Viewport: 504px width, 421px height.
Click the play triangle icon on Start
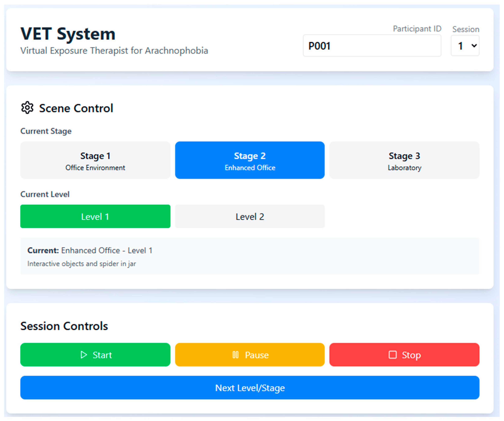(83, 355)
